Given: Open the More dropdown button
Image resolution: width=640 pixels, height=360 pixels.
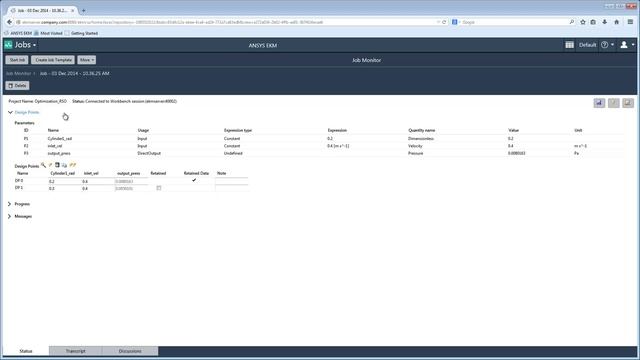Looking at the screenshot, I should click(87, 60).
